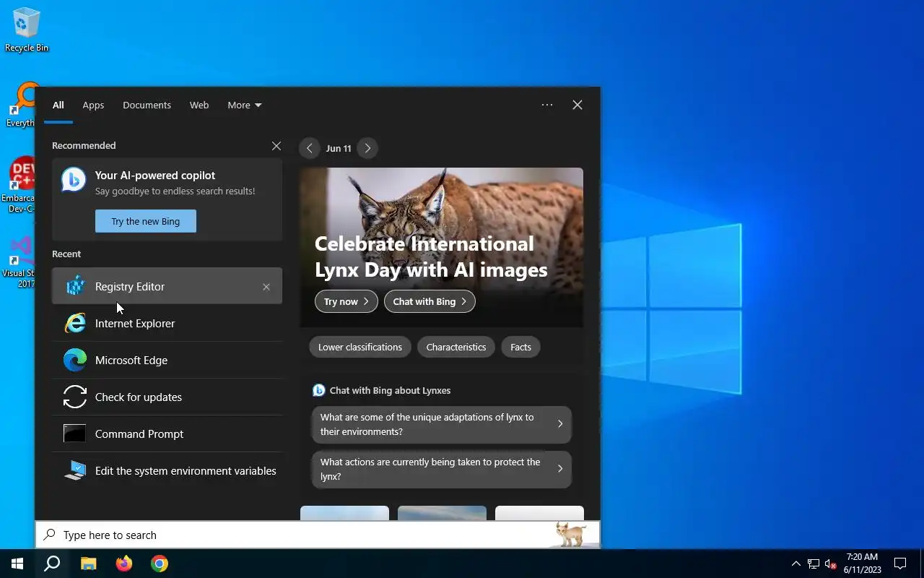
Task: Launch Internet Explorer from recent items
Action: coord(167,323)
